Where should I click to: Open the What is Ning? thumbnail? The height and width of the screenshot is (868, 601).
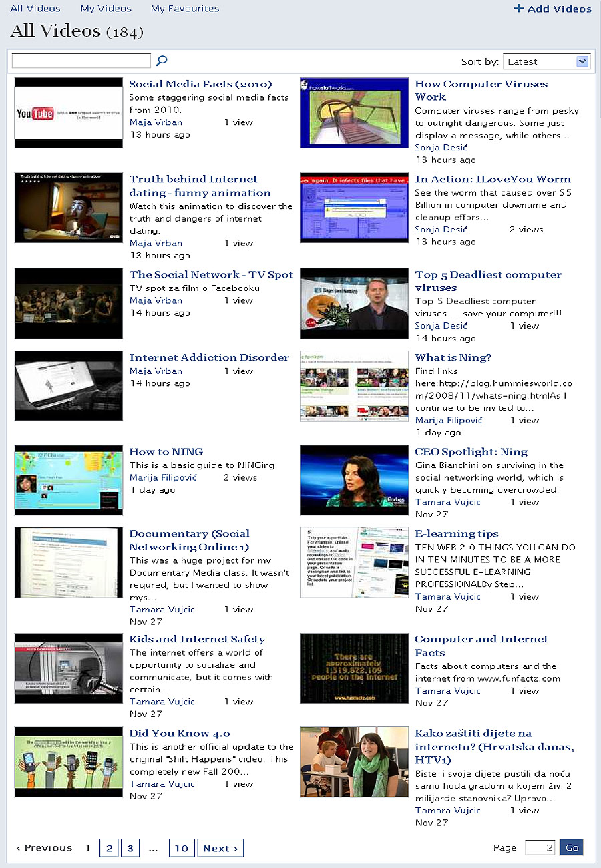coord(355,386)
